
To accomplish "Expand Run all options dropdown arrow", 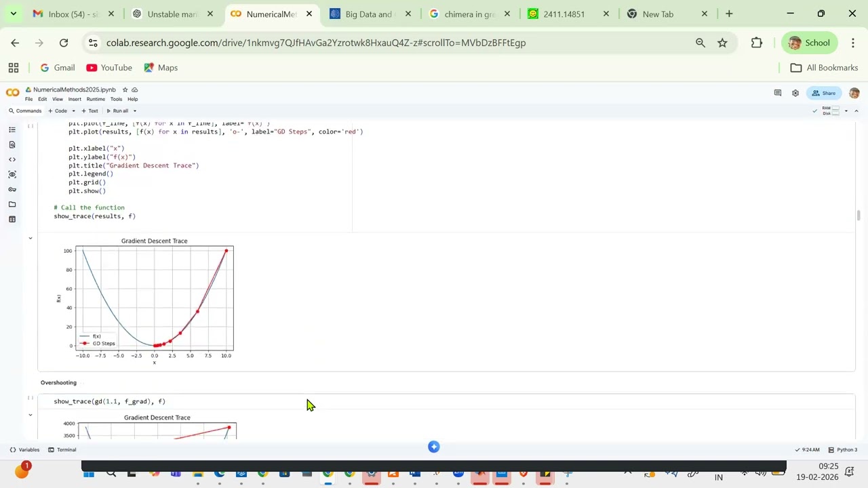I will coord(134,111).
